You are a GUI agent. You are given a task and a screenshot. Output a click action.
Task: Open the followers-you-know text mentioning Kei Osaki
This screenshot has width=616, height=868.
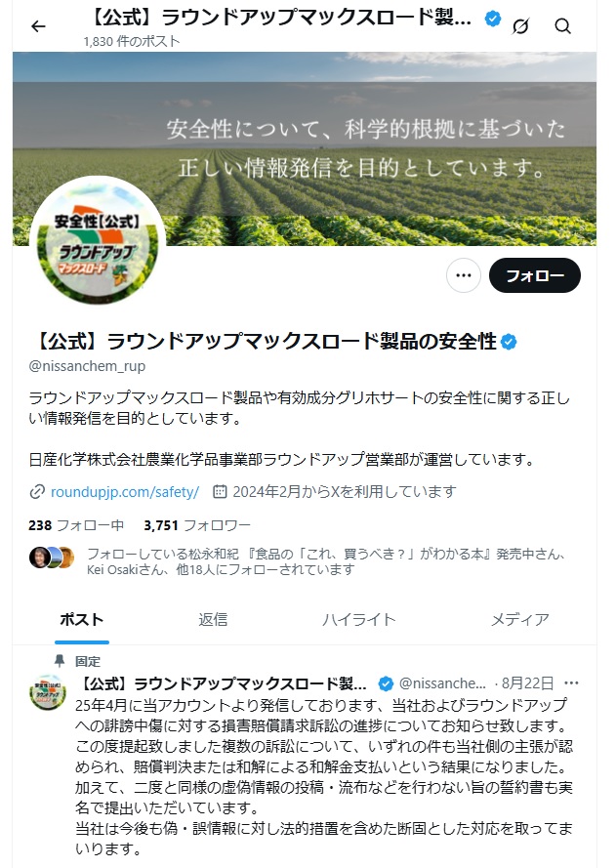coord(326,561)
